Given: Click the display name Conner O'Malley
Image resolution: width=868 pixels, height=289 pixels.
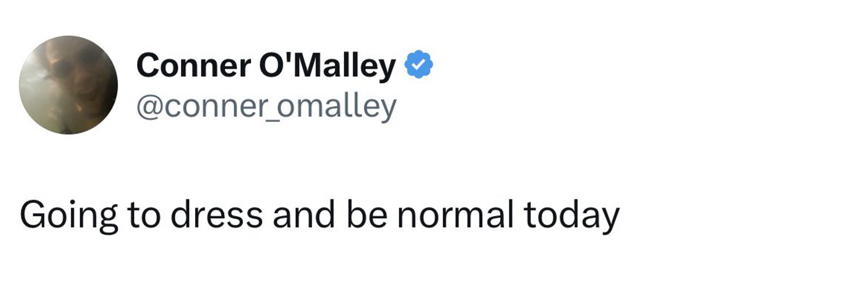Looking at the screenshot, I should click(x=266, y=65).
